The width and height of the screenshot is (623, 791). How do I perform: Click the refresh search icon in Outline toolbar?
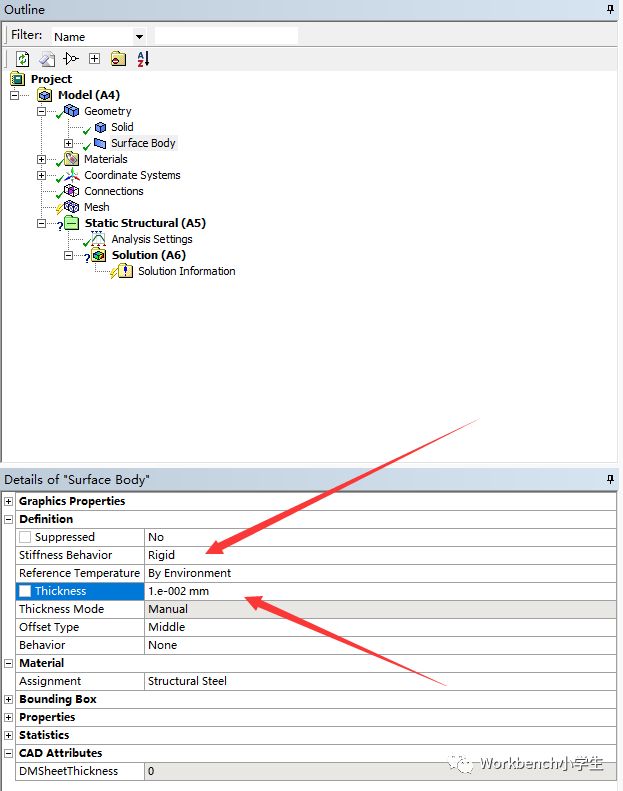tap(22, 59)
